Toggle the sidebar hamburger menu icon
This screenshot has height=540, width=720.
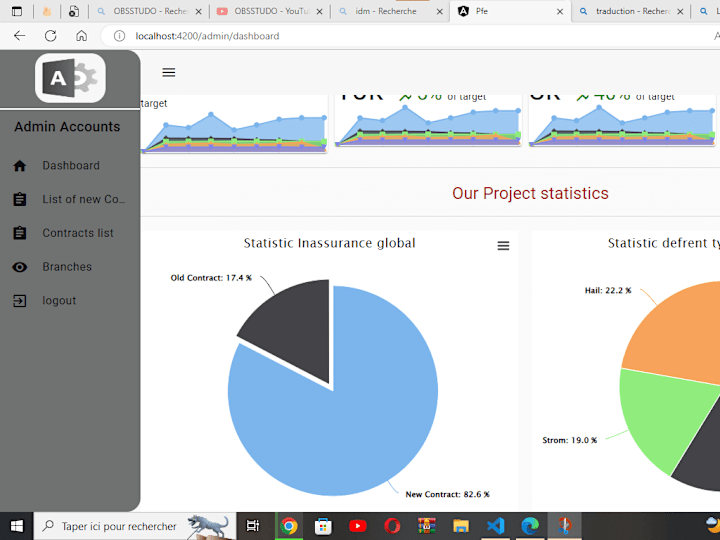tap(169, 73)
